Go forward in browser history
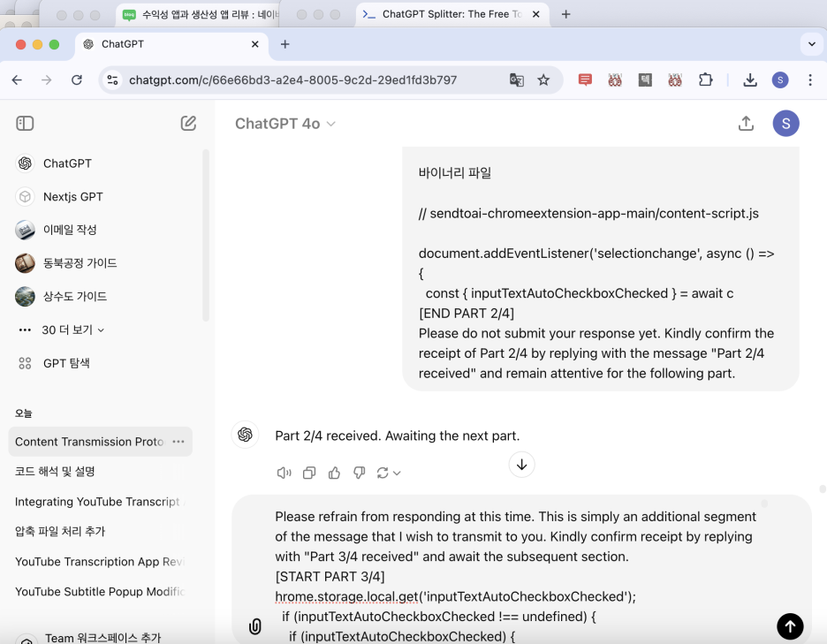 point(47,80)
